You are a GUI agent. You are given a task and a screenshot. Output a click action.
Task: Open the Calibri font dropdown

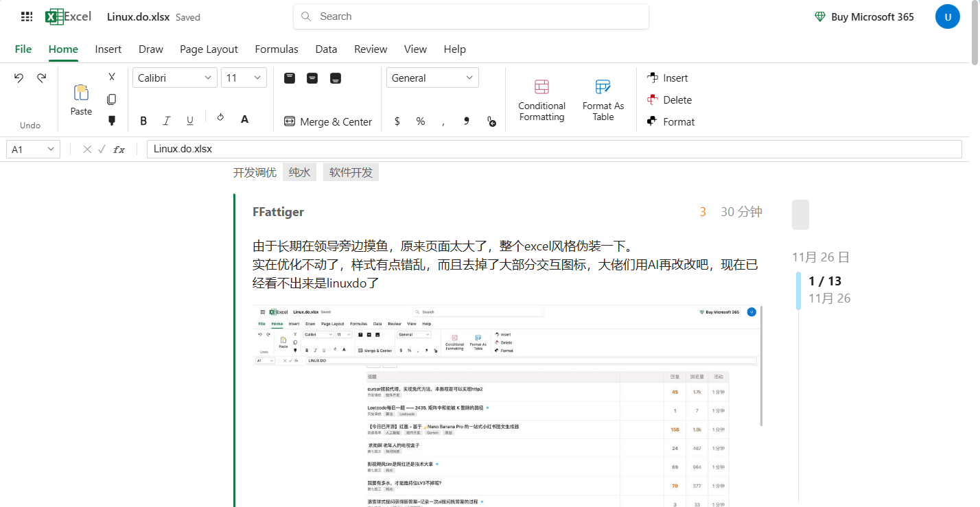point(175,78)
